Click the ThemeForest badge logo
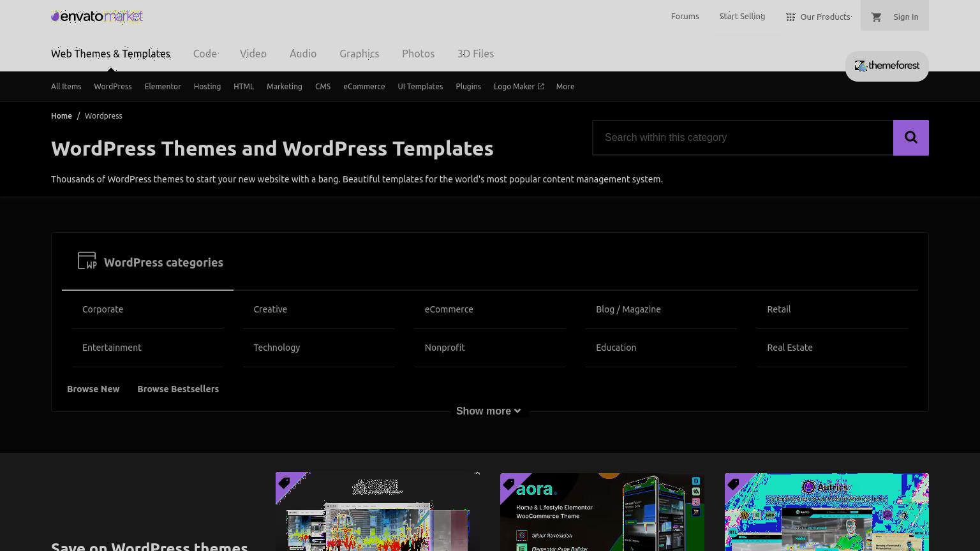The width and height of the screenshot is (980, 551). click(x=887, y=66)
